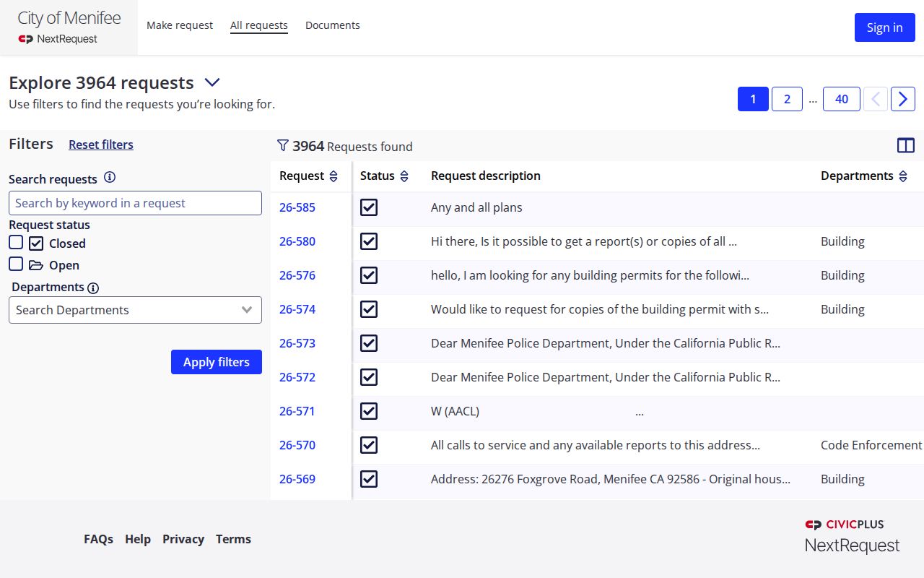Open the Make request tab
This screenshot has height=578, width=924.
click(180, 25)
